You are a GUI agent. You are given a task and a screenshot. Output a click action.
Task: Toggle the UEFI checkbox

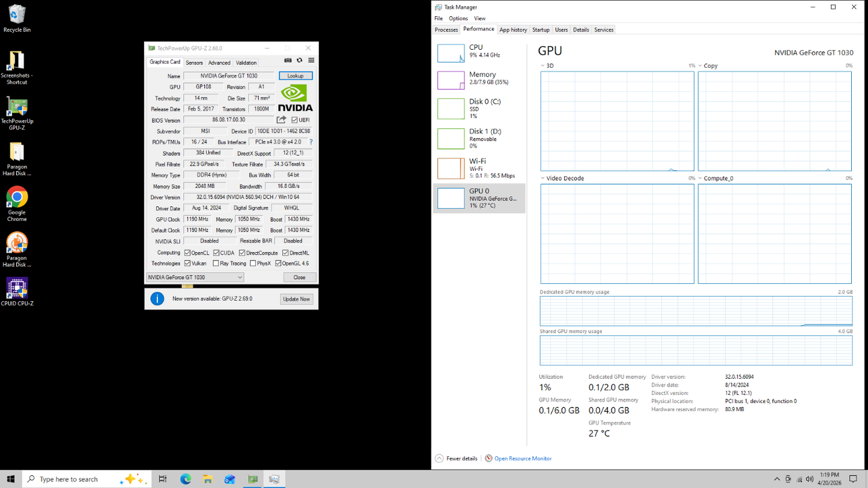click(x=294, y=120)
